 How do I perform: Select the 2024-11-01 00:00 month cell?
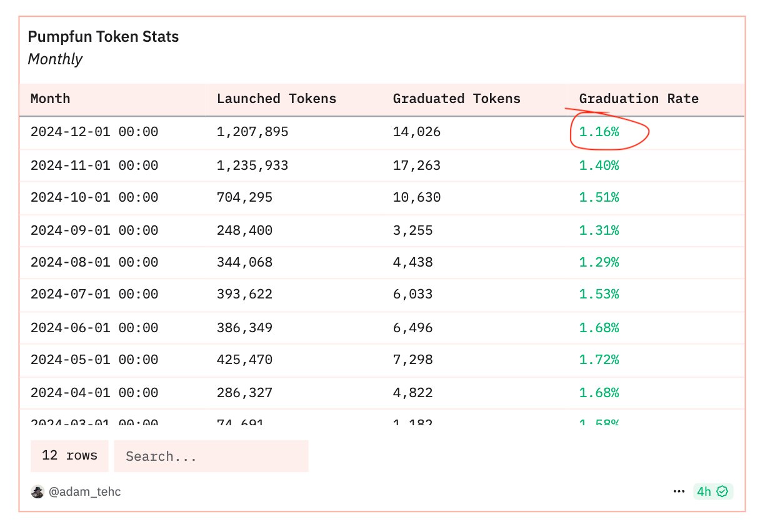pos(94,165)
